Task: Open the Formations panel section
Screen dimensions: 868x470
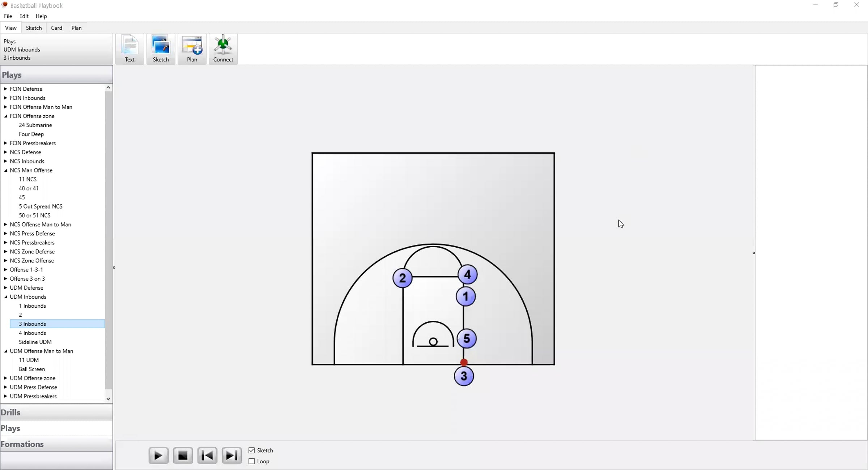Action: click(x=22, y=444)
